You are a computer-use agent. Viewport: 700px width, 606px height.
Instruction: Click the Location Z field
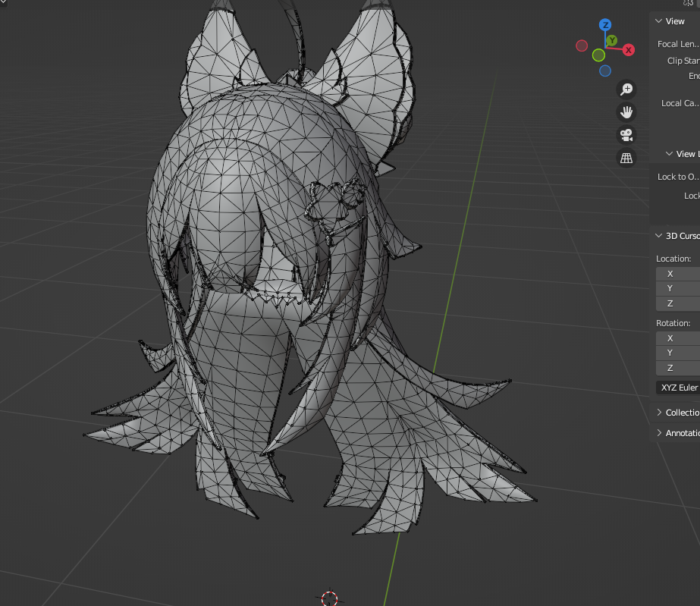pos(678,303)
